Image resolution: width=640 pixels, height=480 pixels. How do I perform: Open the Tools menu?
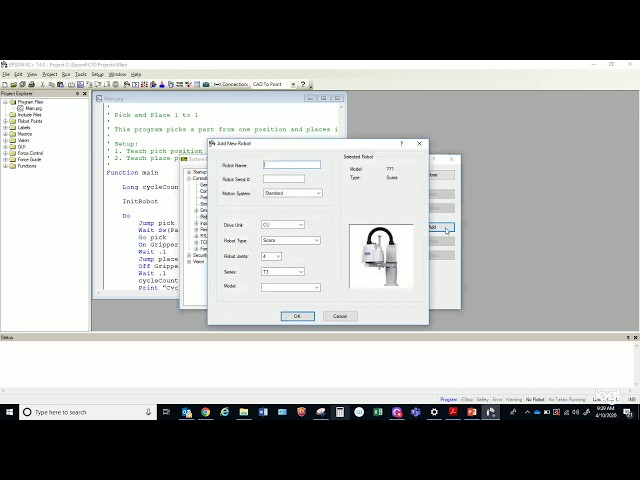(81, 74)
